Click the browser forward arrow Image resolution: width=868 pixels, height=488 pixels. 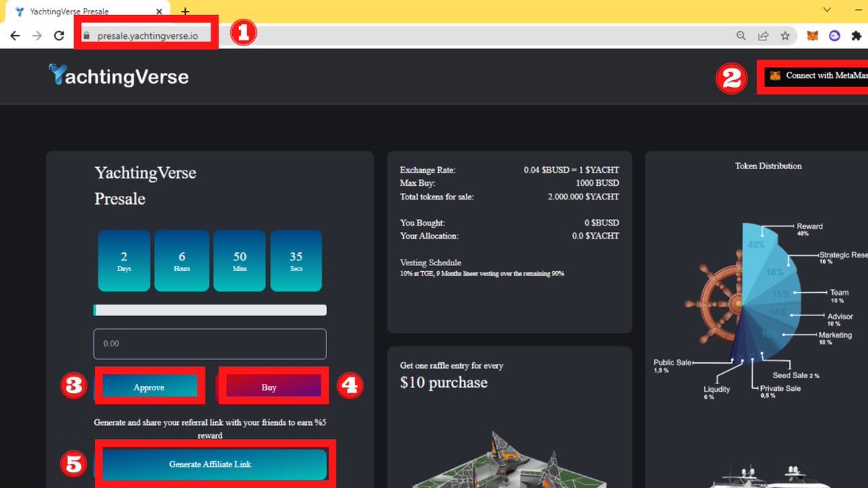(x=37, y=35)
